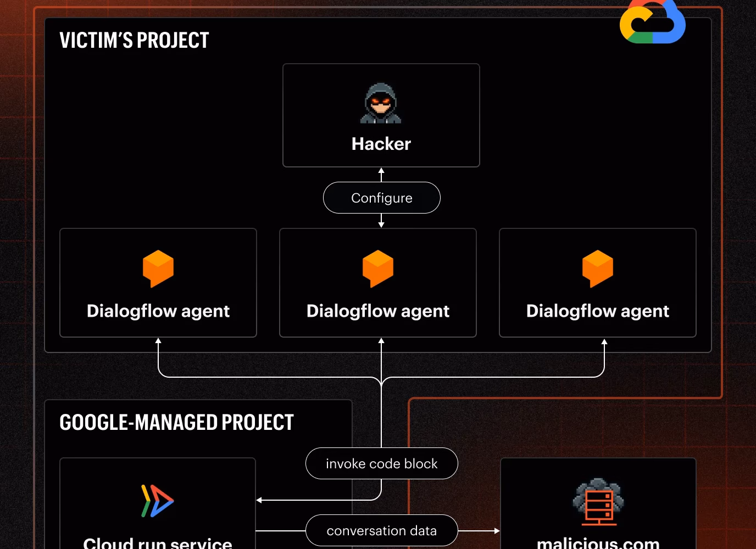Click the rightmost Dialogflow agent icon

point(598,268)
